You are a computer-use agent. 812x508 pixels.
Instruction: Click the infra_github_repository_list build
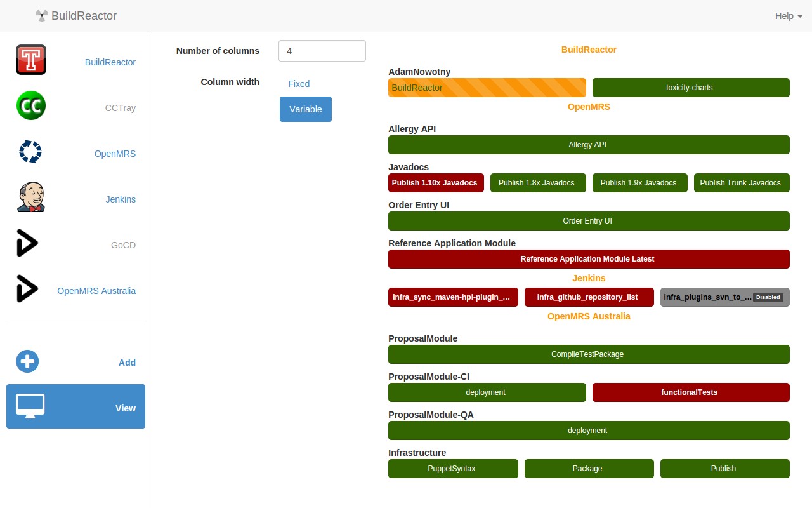coord(589,297)
